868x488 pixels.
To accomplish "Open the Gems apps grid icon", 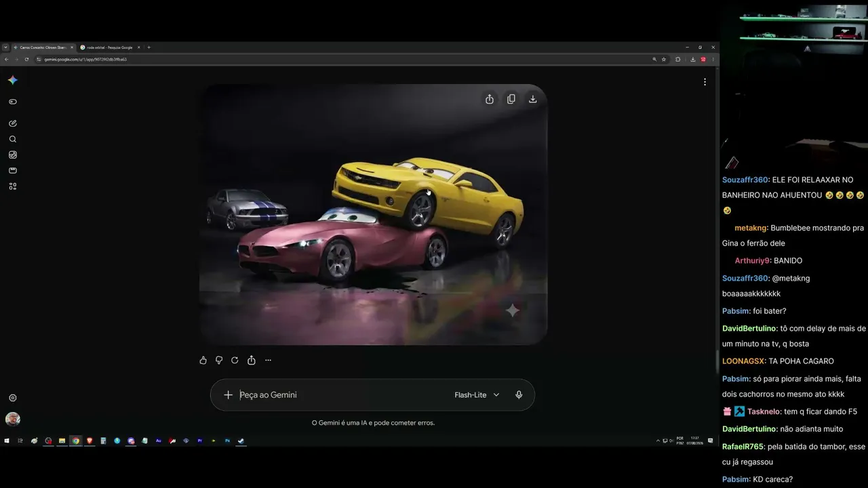I will coord(12,186).
